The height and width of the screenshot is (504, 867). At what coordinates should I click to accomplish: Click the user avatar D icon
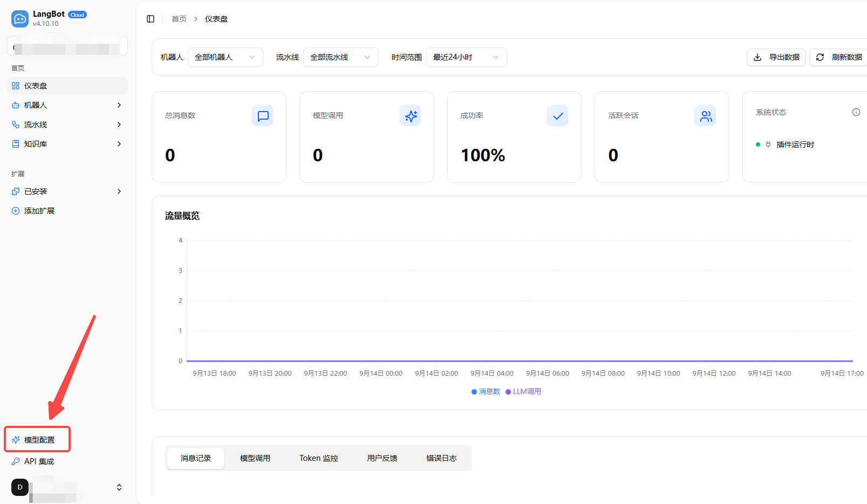click(20, 487)
